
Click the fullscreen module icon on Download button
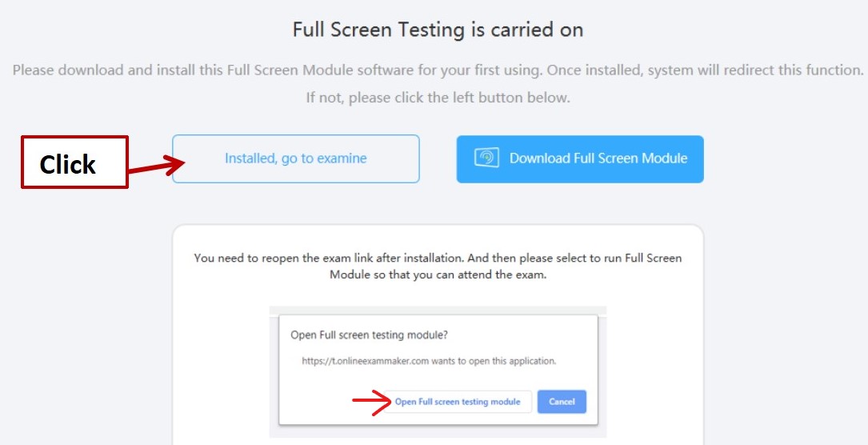point(486,158)
